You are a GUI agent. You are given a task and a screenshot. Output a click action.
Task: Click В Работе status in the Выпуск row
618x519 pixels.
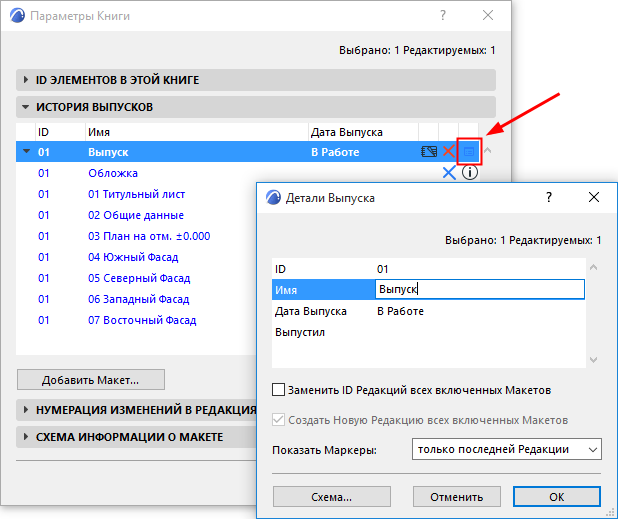click(335, 152)
